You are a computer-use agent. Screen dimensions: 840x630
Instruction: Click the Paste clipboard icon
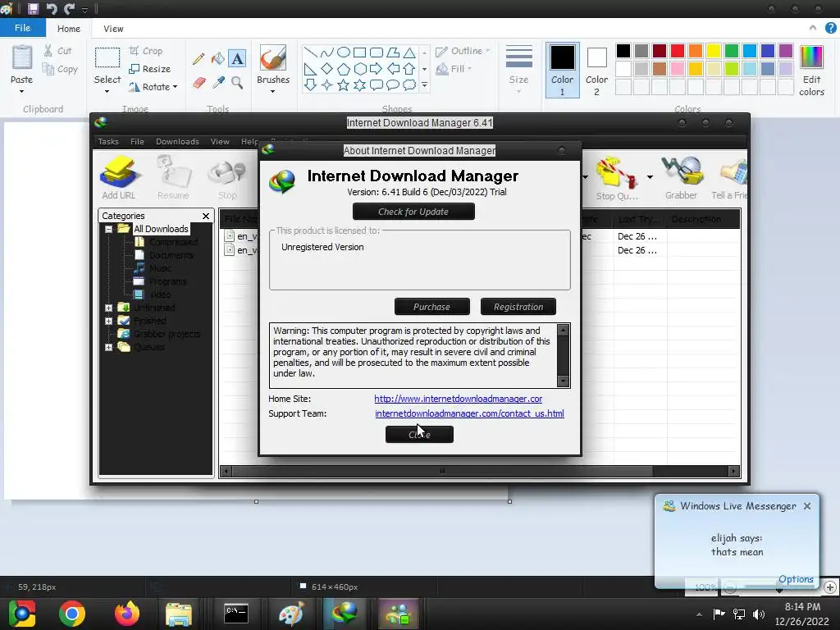pyautogui.click(x=22, y=57)
